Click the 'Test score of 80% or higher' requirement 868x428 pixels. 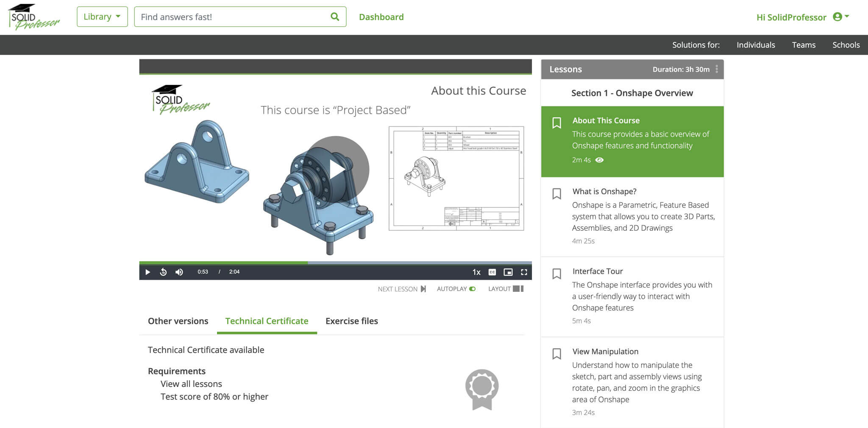[214, 397]
